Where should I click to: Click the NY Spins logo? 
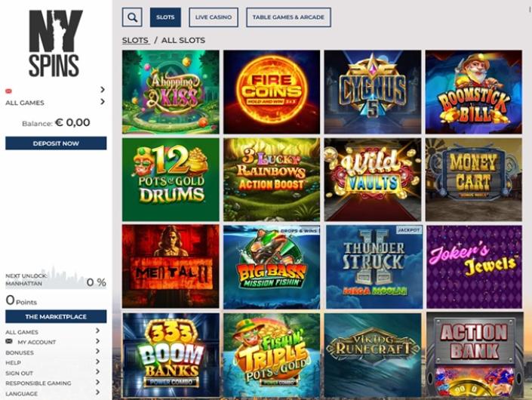(x=56, y=44)
